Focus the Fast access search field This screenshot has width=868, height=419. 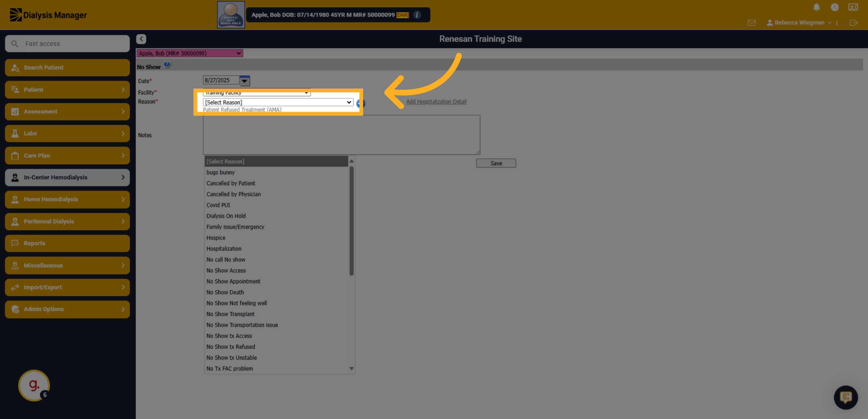coord(67,44)
